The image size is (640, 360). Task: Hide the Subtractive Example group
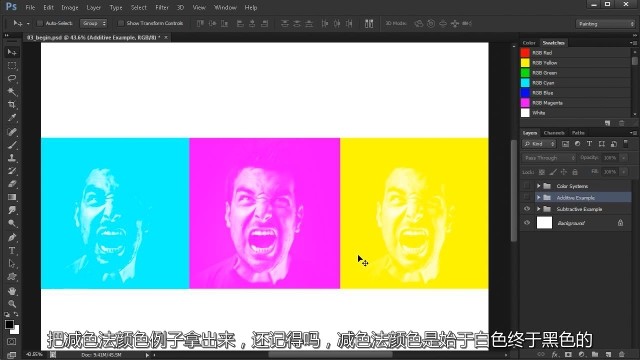pos(527,209)
